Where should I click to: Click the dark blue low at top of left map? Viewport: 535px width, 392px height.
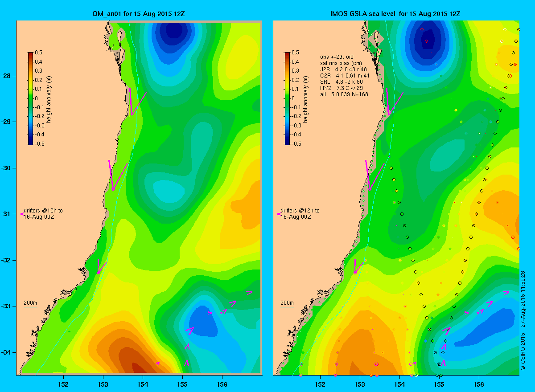[x=175, y=29]
